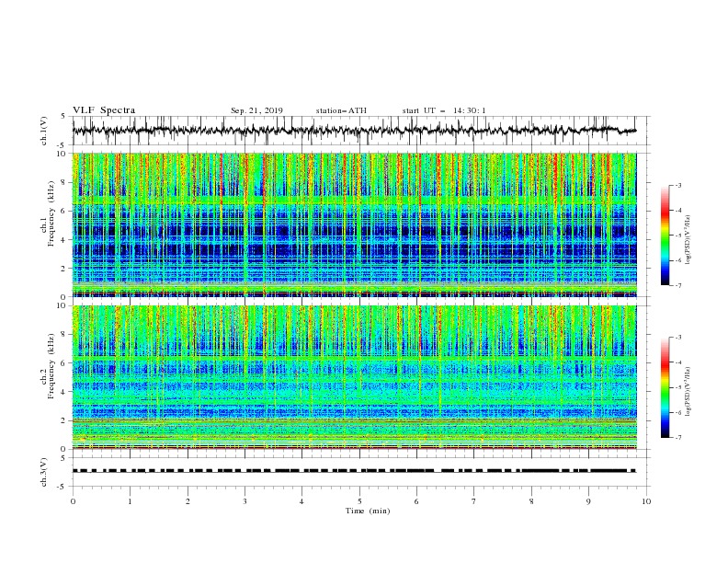The width and height of the screenshot is (728, 563).
Task: Click the time axis end label "10"
Action: click(x=646, y=501)
